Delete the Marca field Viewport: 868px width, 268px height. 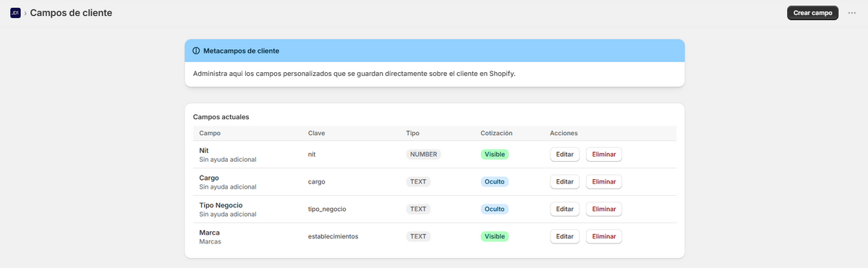(x=604, y=237)
